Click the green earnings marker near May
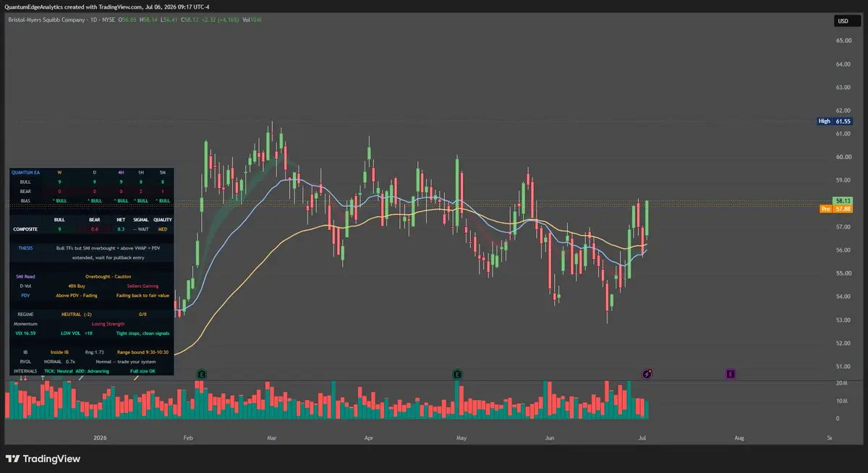868x473 pixels. (457, 374)
